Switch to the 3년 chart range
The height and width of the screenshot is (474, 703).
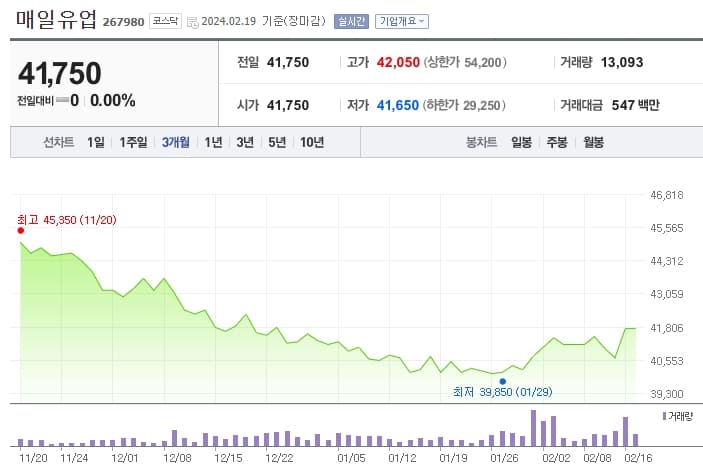tap(245, 142)
